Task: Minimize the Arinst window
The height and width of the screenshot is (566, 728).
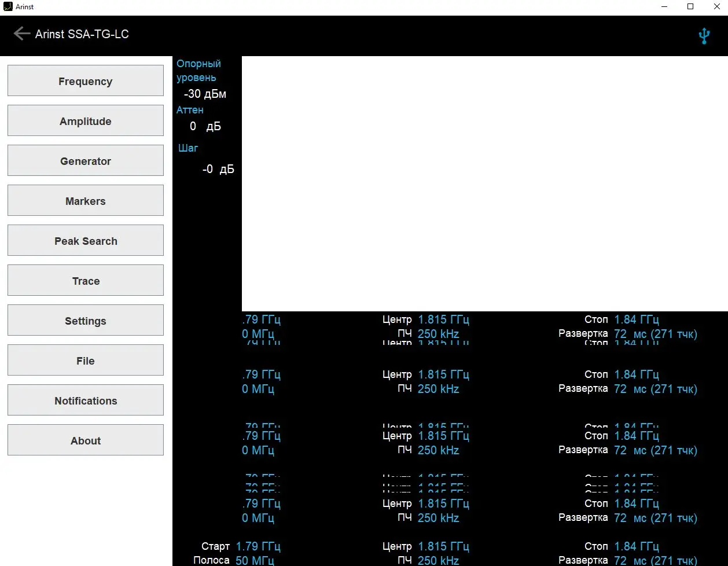Action: coord(664,7)
